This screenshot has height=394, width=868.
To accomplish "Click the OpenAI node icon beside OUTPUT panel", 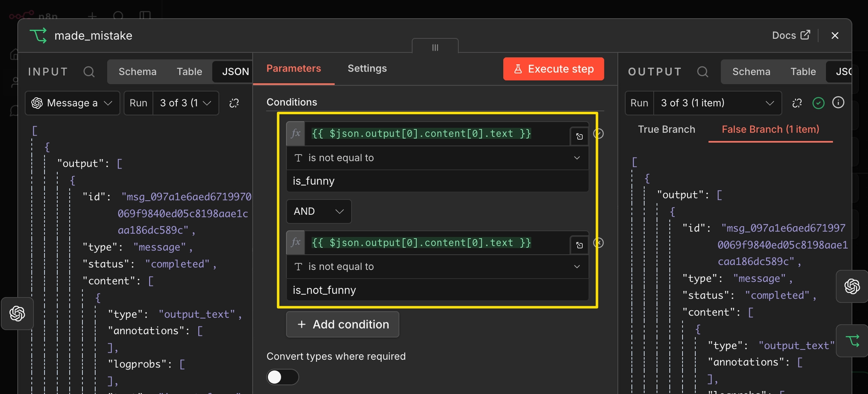I will [x=852, y=286].
